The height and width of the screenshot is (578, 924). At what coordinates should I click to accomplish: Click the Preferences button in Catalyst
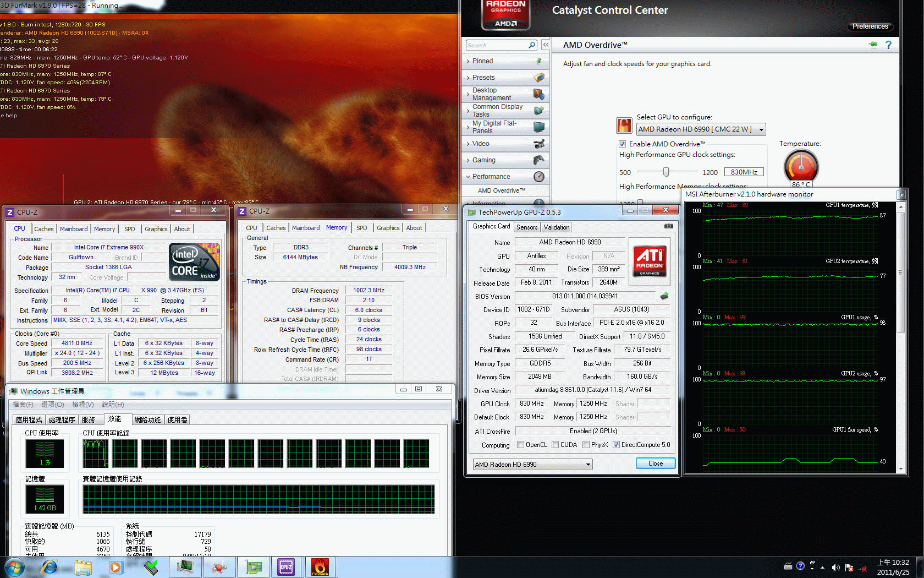(x=870, y=26)
